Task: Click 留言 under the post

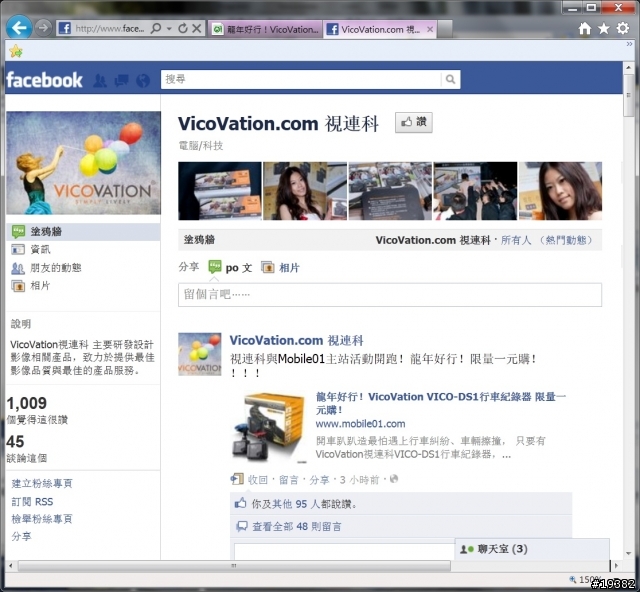Action: pyautogui.click(x=289, y=480)
